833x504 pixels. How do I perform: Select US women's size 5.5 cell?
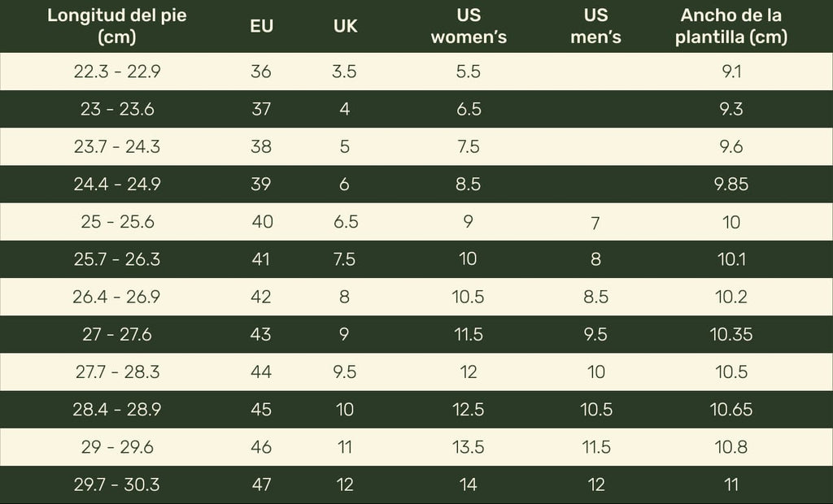coord(469,72)
